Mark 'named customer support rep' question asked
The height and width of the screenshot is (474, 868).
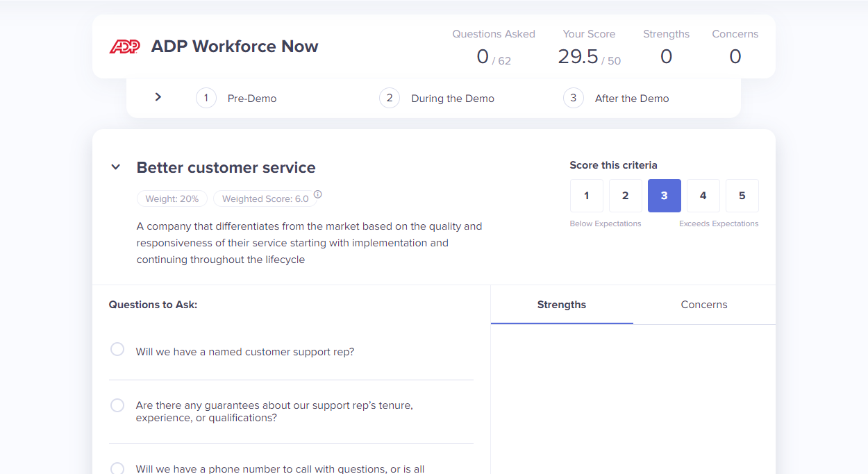coord(117,349)
